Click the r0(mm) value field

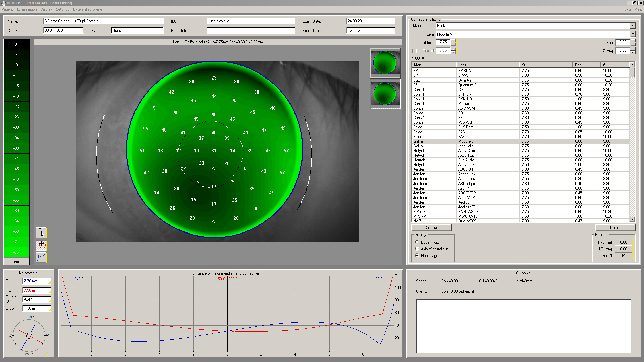click(x=443, y=42)
